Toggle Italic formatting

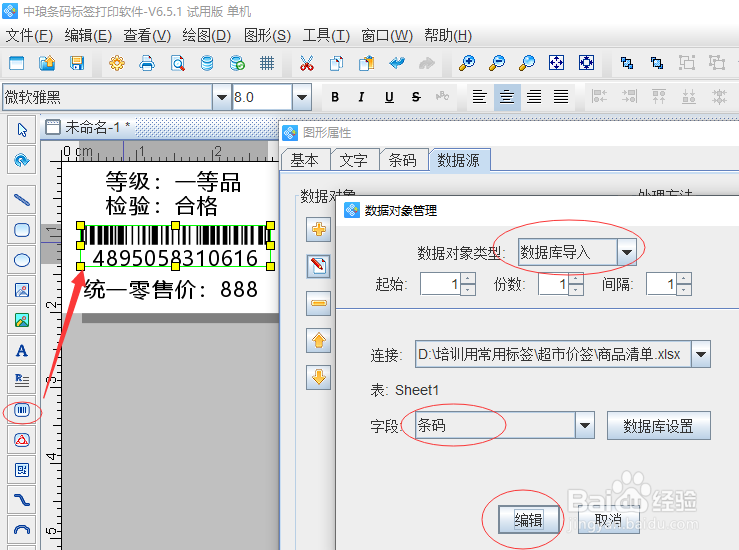(x=361, y=97)
